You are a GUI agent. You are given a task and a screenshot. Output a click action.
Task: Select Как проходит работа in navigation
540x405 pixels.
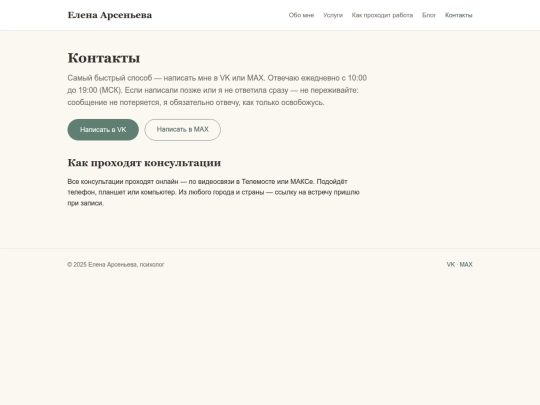click(x=382, y=15)
